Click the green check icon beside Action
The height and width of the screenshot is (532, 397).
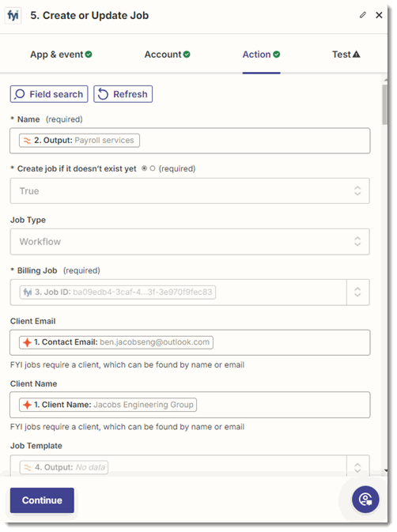277,55
